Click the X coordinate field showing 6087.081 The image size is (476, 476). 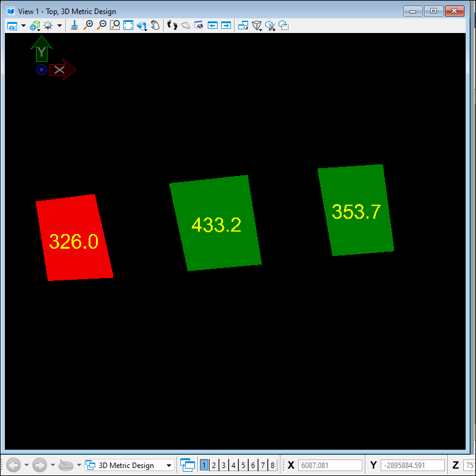tap(331, 465)
